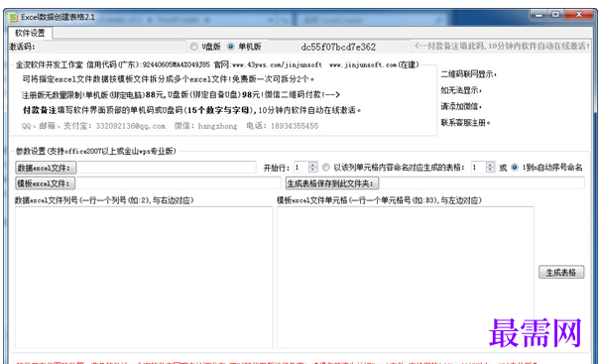Image resolution: width=600 pixels, height=364 pixels.
Task: Click the 二维码联网显示 text
Action: (x=468, y=74)
